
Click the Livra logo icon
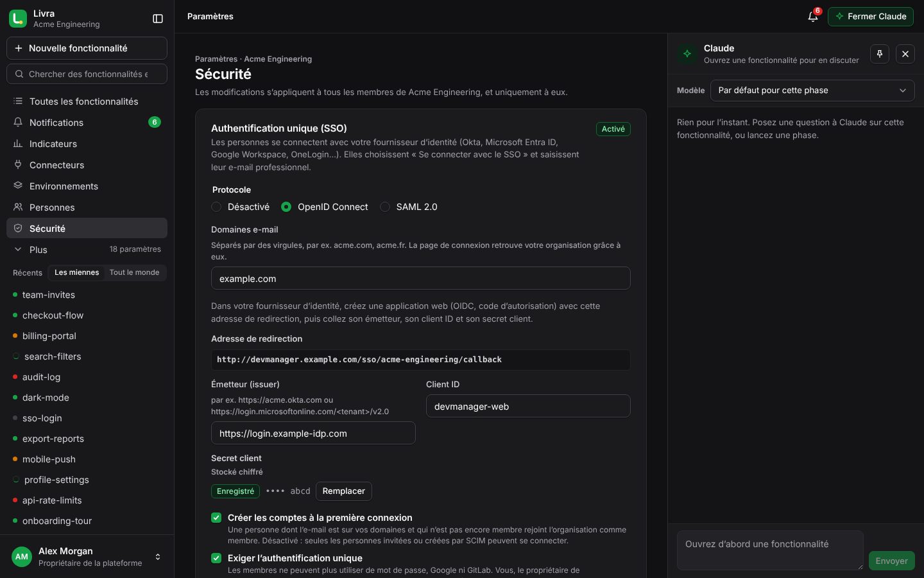tap(18, 19)
